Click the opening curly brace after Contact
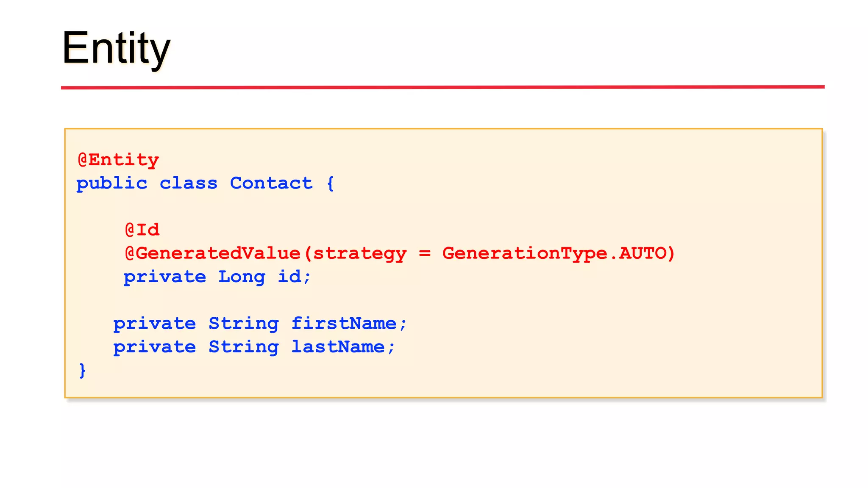Screen dimensions: 868x488 point(331,183)
